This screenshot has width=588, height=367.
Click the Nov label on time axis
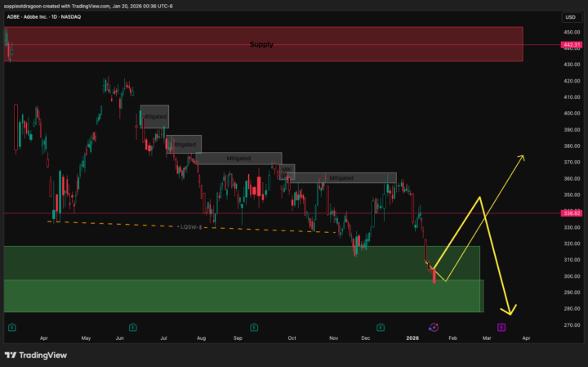coord(334,338)
